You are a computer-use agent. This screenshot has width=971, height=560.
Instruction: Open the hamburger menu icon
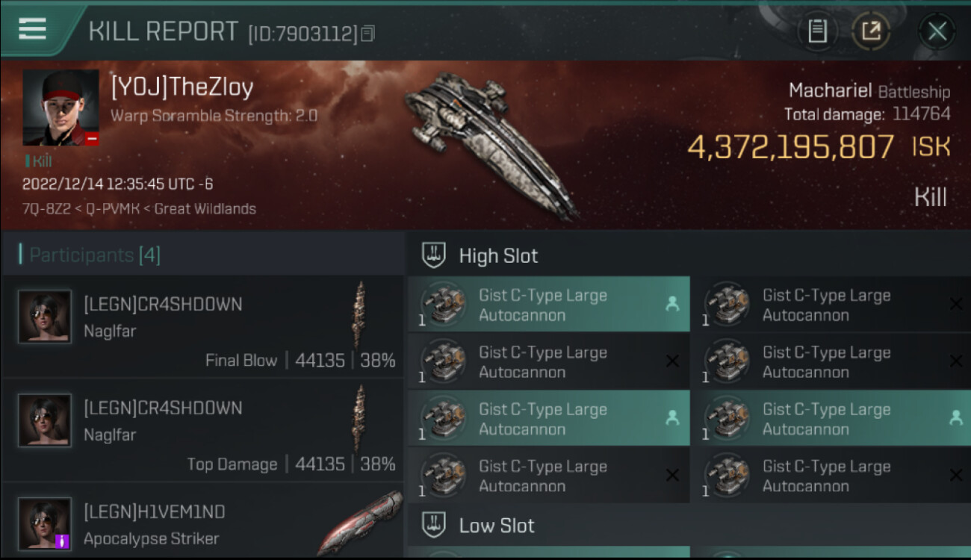(32, 29)
